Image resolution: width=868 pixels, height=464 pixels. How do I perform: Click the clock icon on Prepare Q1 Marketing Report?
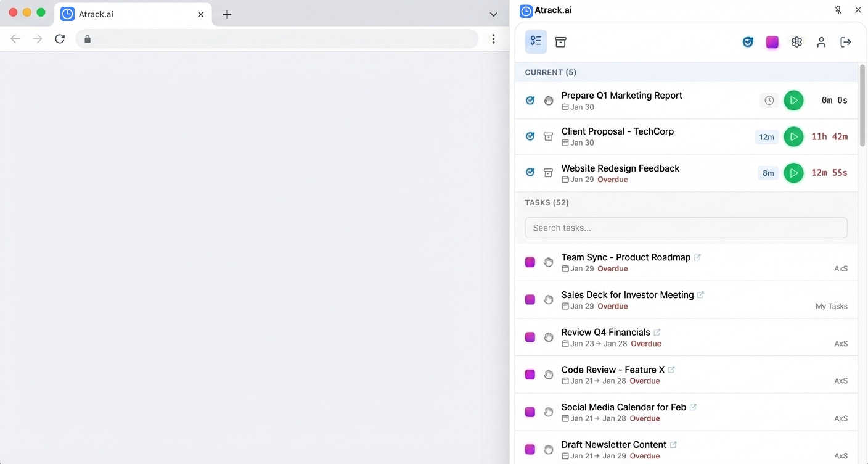[769, 101]
